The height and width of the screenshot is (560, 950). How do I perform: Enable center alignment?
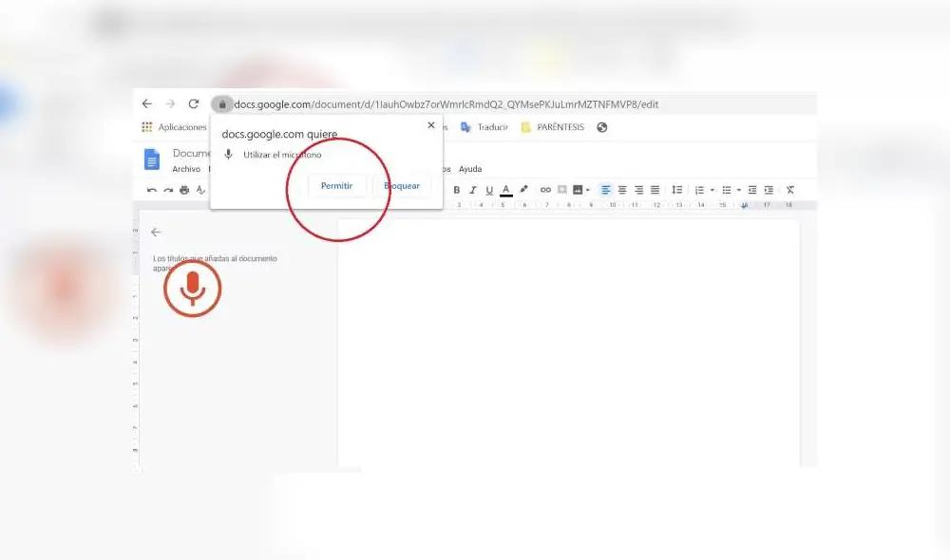click(x=622, y=190)
